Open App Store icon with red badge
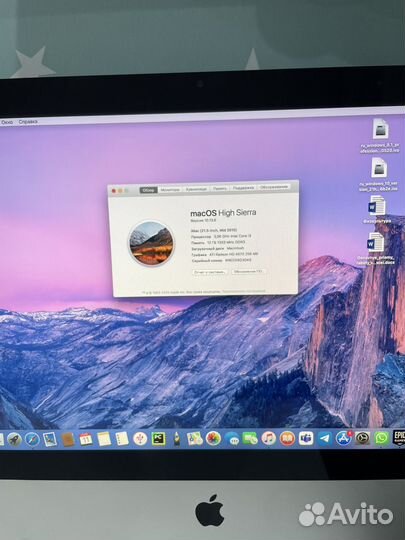Screen dimensions: 405x540 pyautogui.click(x=343, y=438)
